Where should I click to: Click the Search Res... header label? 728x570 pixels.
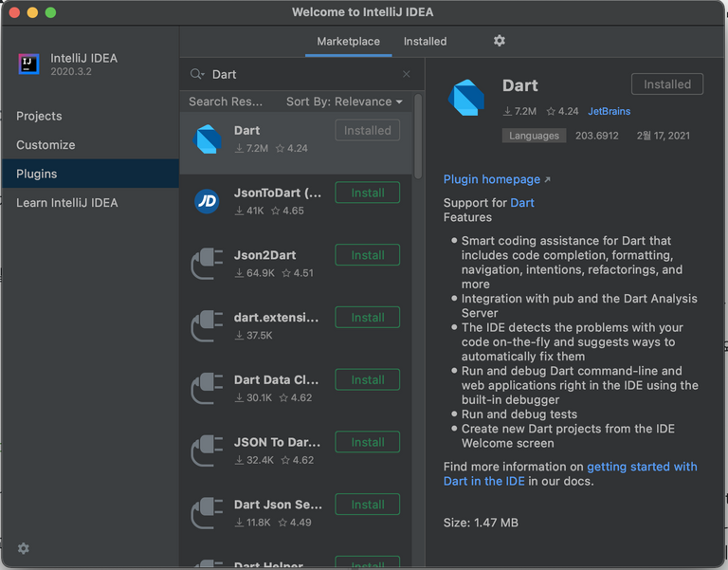(226, 101)
